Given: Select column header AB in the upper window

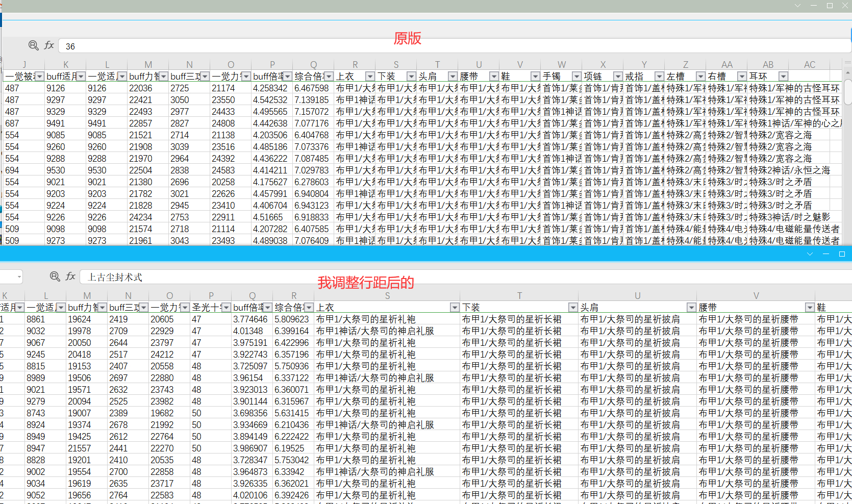Looking at the screenshot, I should (768, 65).
